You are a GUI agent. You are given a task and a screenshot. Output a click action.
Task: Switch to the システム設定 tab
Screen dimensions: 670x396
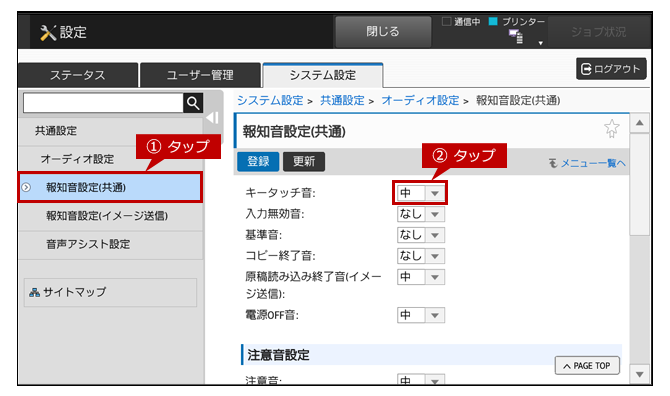(x=323, y=75)
